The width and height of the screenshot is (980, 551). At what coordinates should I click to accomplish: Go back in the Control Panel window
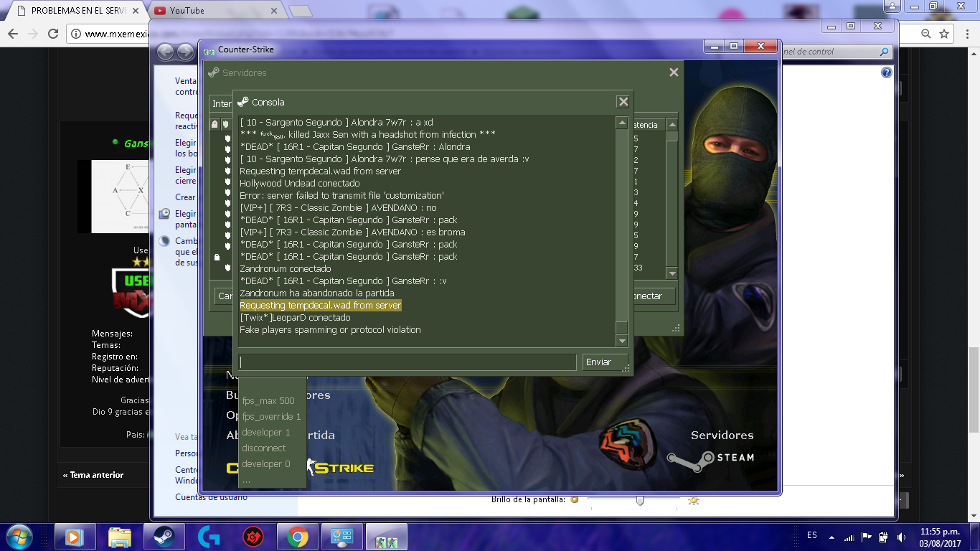pos(165,52)
